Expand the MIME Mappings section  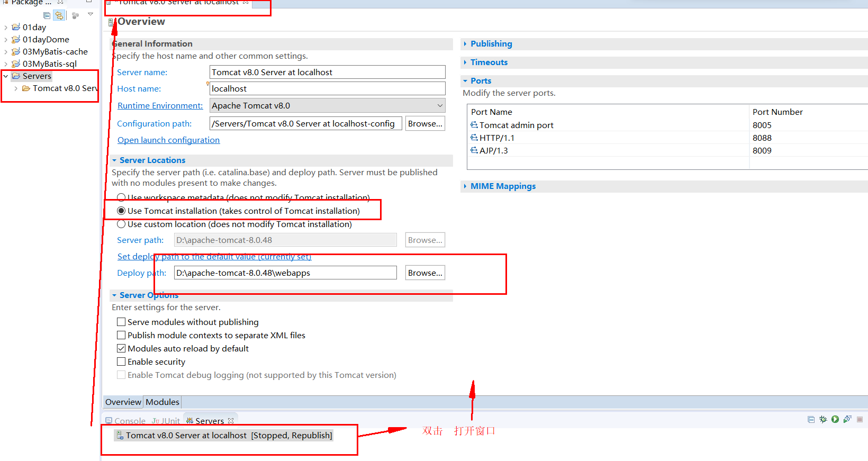[465, 186]
